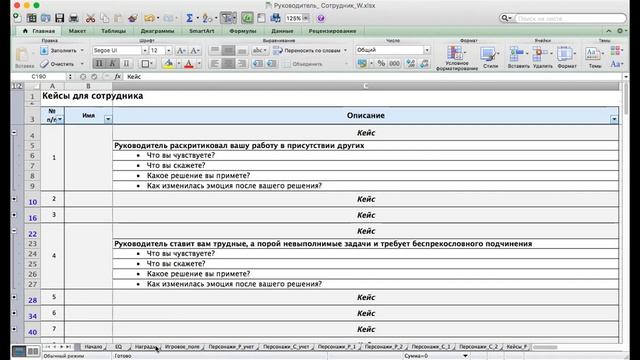Click the Conditional Formatting icon
Viewport: 640px width, 360px height.
(456, 58)
